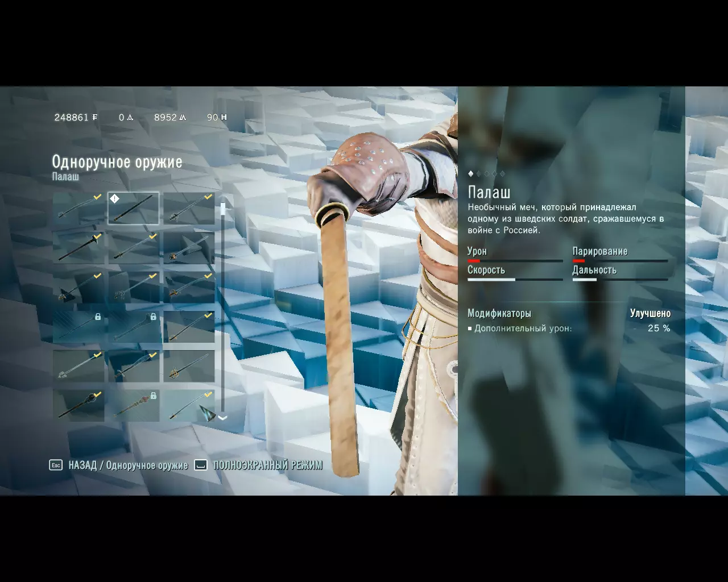Viewport: 728px width, 582px height.
Task: Select the highlighted Палаш weapon thumbnail
Action: [x=134, y=208]
